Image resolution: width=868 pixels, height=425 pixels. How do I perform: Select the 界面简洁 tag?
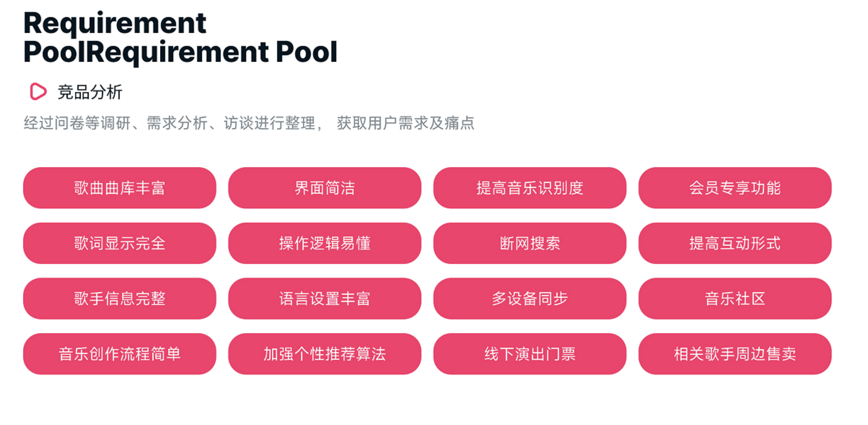pos(325,188)
